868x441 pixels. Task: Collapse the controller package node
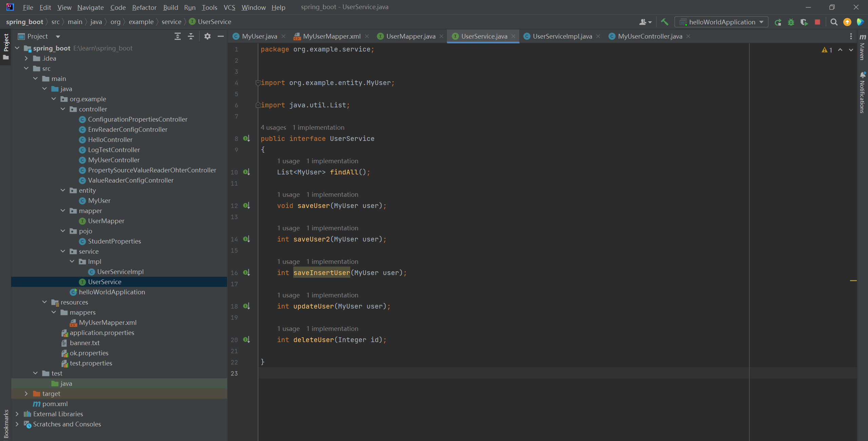(63, 109)
